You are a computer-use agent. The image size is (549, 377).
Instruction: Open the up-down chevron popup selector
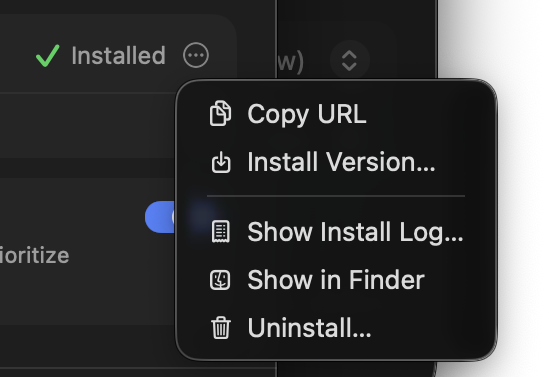[349, 60]
